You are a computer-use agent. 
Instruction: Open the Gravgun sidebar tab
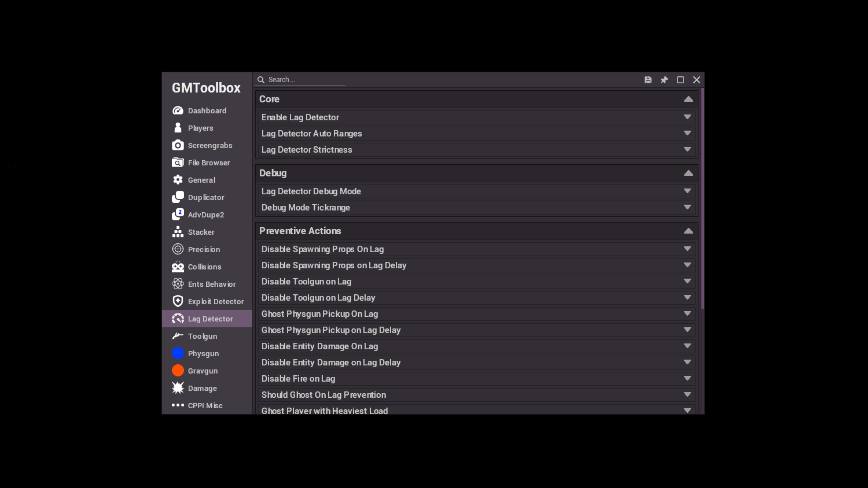[x=207, y=371]
